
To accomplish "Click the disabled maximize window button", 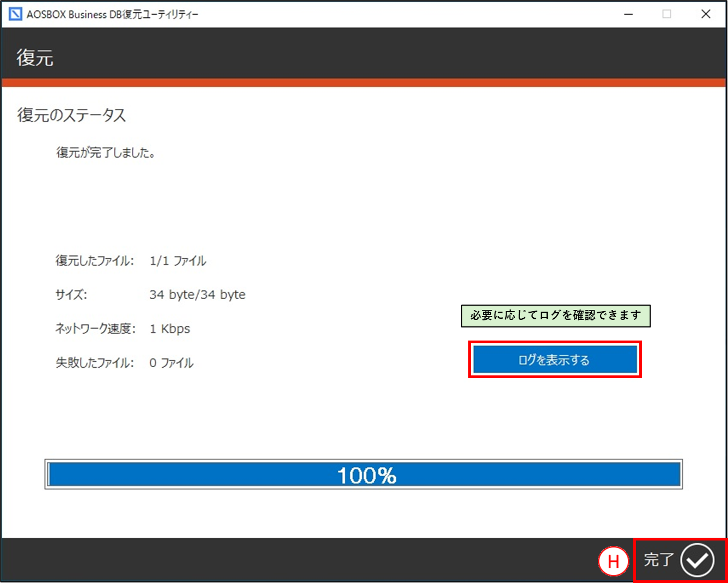I will coord(666,14).
